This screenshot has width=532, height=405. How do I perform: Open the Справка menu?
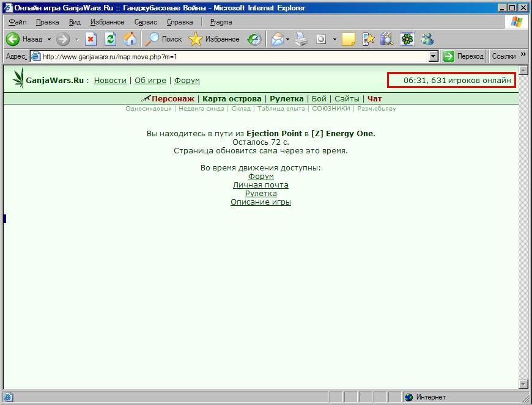pos(180,22)
